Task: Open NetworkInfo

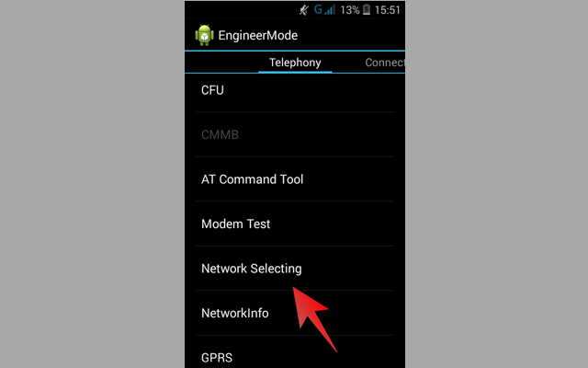Action: [x=295, y=313]
